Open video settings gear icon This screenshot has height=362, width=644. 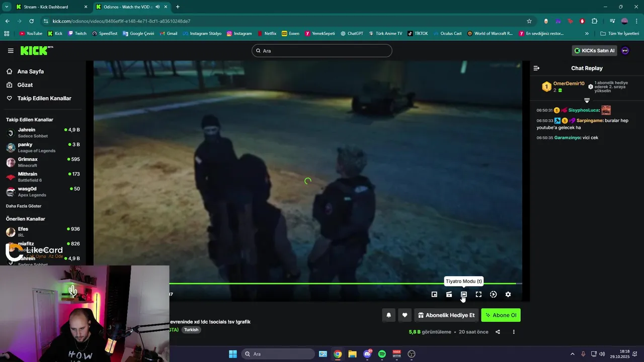pyautogui.click(x=508, y=295)
